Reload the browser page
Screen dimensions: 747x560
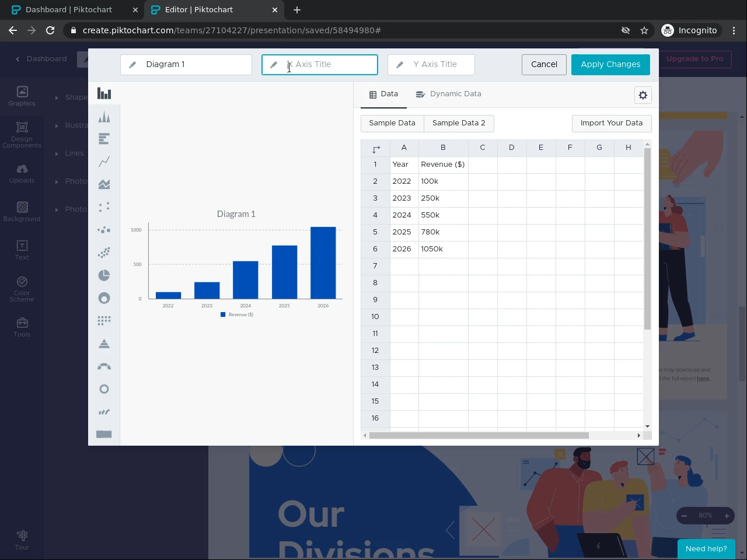click(50, 30)
